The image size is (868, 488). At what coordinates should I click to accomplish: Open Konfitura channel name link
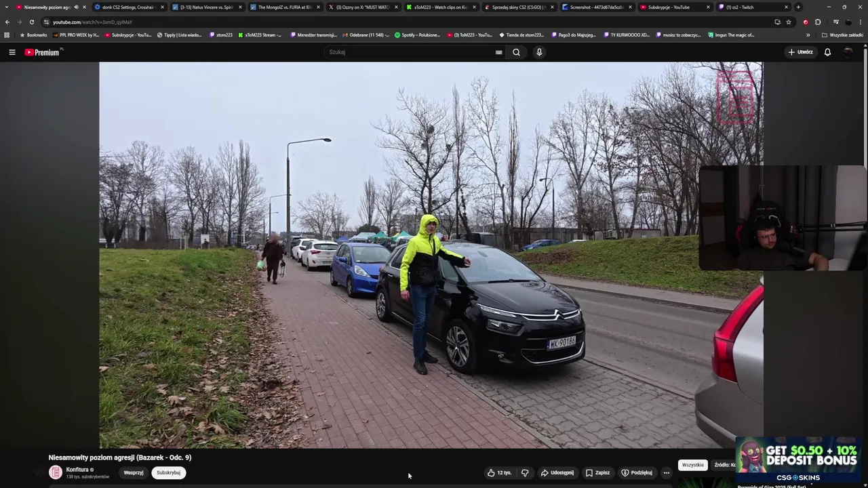[x=77, y=470]
